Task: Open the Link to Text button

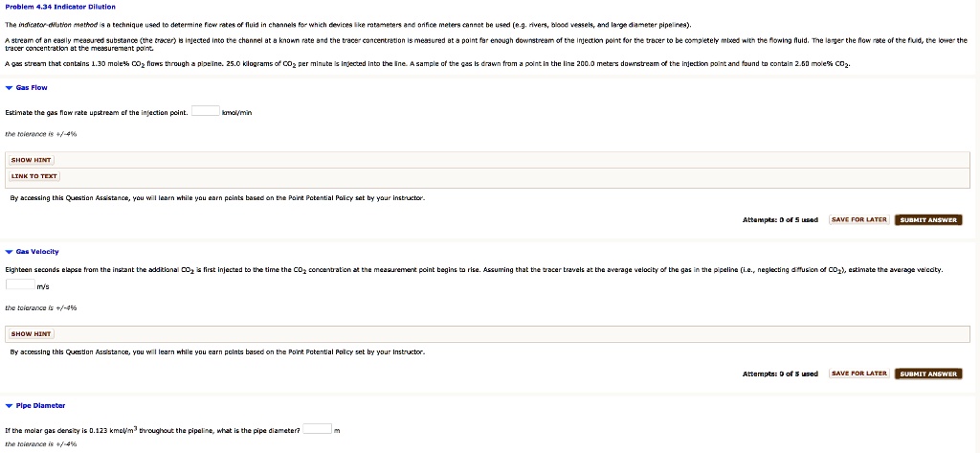Action: point(34,176)
